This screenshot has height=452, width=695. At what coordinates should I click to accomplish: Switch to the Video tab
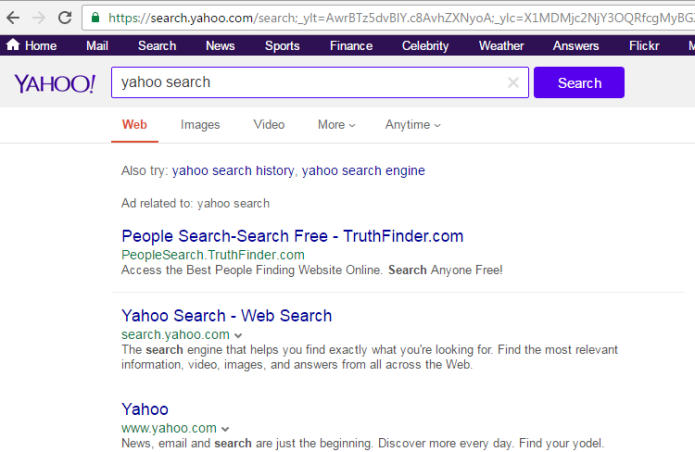point(269,125)
